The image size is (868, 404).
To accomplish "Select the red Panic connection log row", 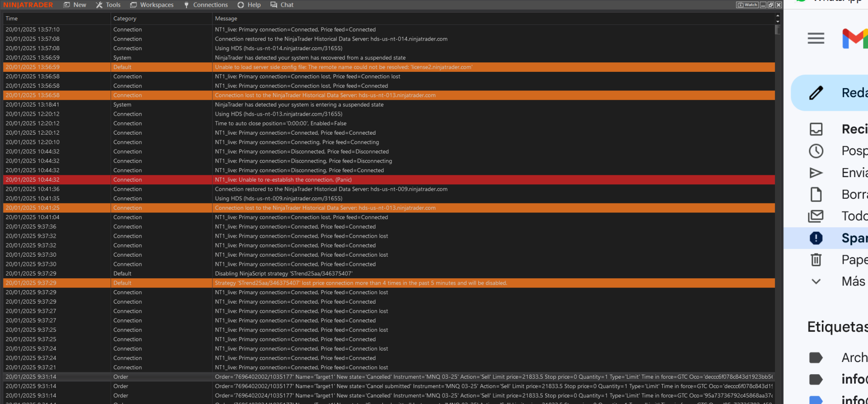I will pos(389,180).
